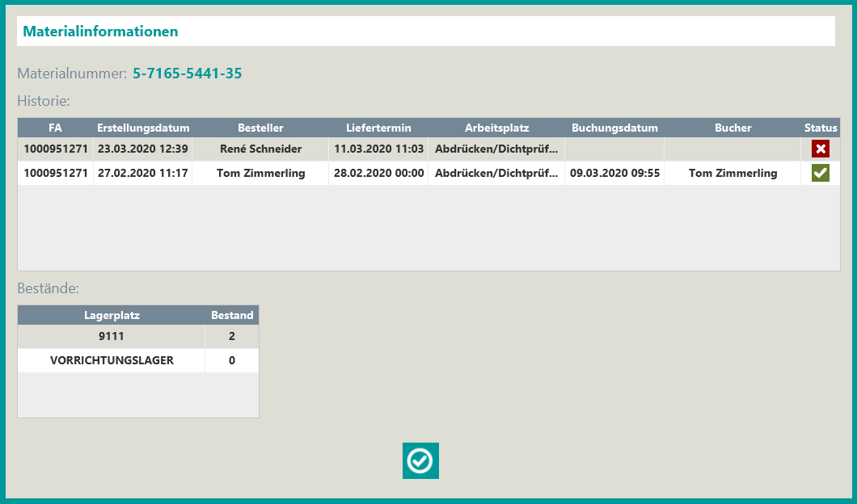Click the Liefertermin column header

pyautogui.click(x=378, y=128)
